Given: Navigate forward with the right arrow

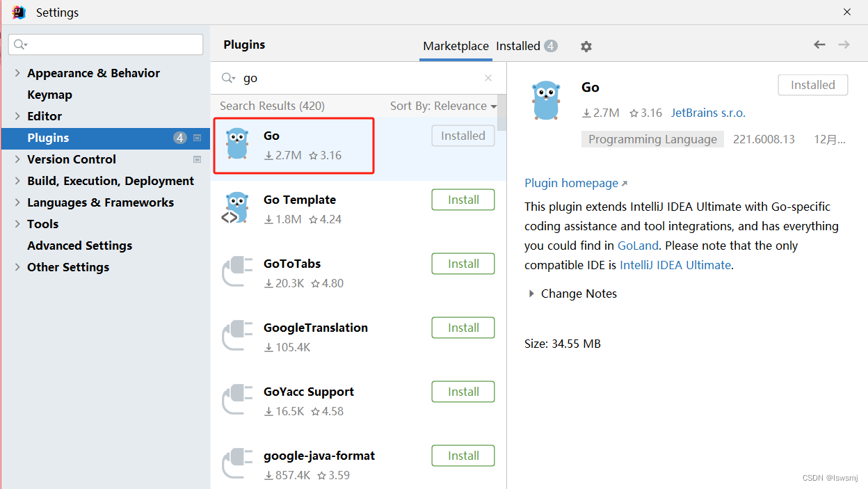Looking at the screenshot, I should [844, 45].
